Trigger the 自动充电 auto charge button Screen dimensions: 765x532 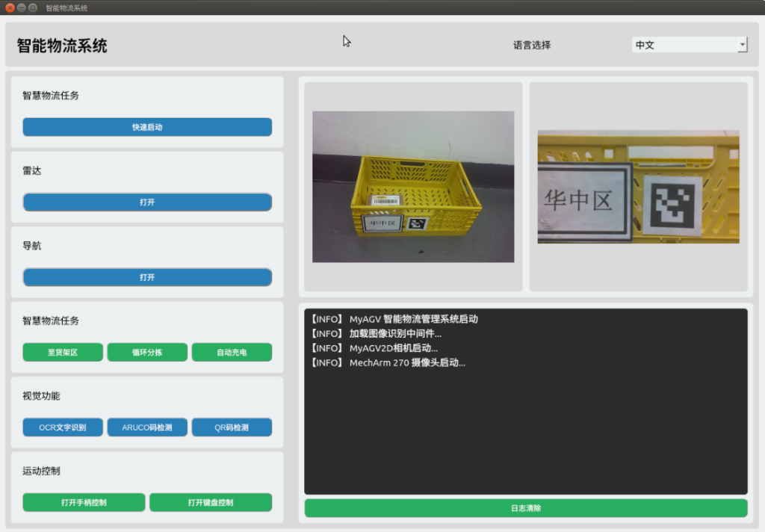click(x=232, y=353)
